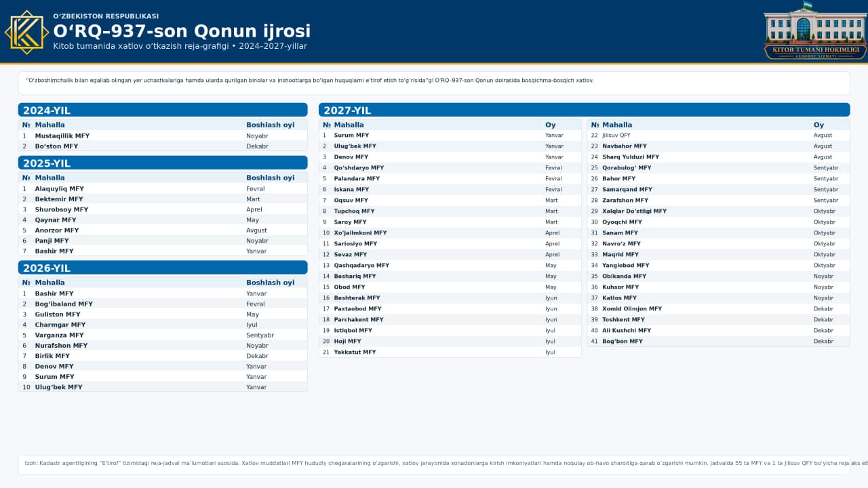Click the Toshkent MFY row
The height and width of the screenshot is (488, 868).
[x=718, y=320]
